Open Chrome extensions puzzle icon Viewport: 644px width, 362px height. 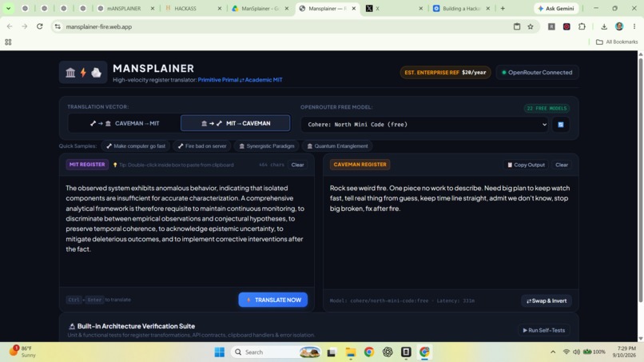[x=582, y=26]
